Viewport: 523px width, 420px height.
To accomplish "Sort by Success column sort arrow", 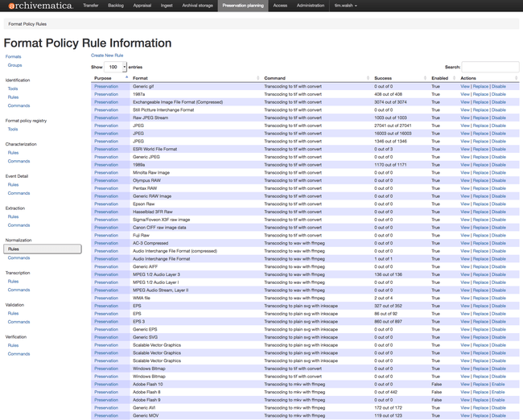I will pyautogui.click(x=425, y=78).
